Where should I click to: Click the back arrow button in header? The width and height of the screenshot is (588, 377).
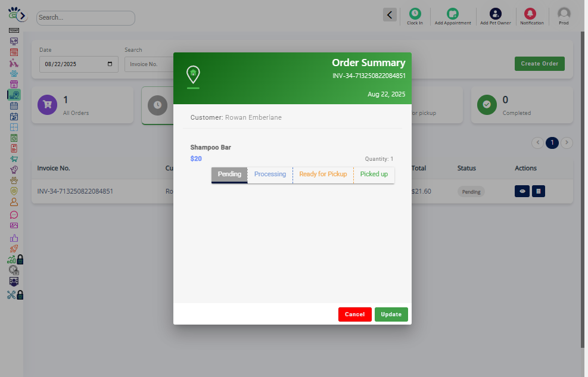pyautogui.click(x=390, y=15)
